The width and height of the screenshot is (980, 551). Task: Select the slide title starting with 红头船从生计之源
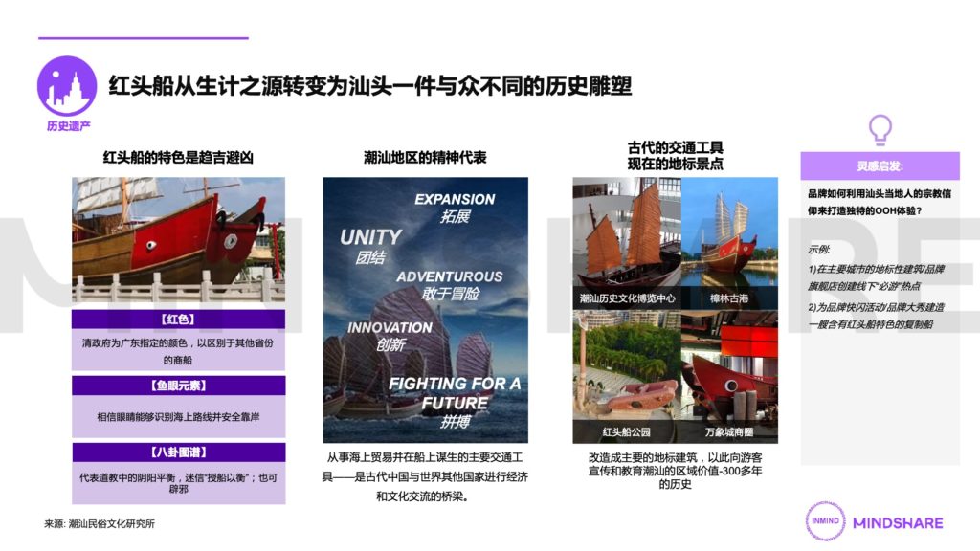pyautogui.click(x=370, y=85)
